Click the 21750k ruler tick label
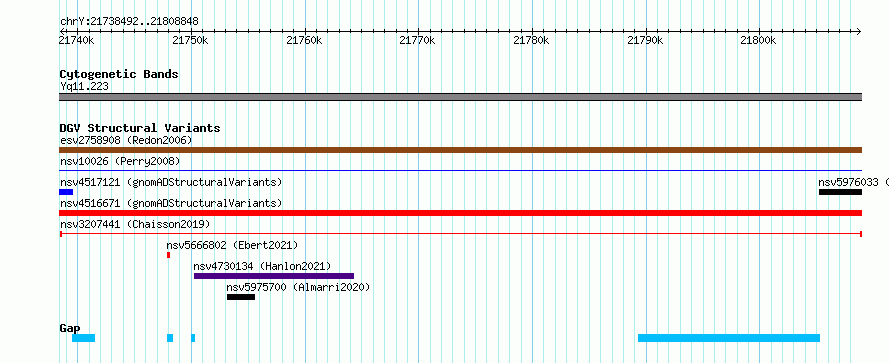This screenshot has width=890, height=363. 191,40
